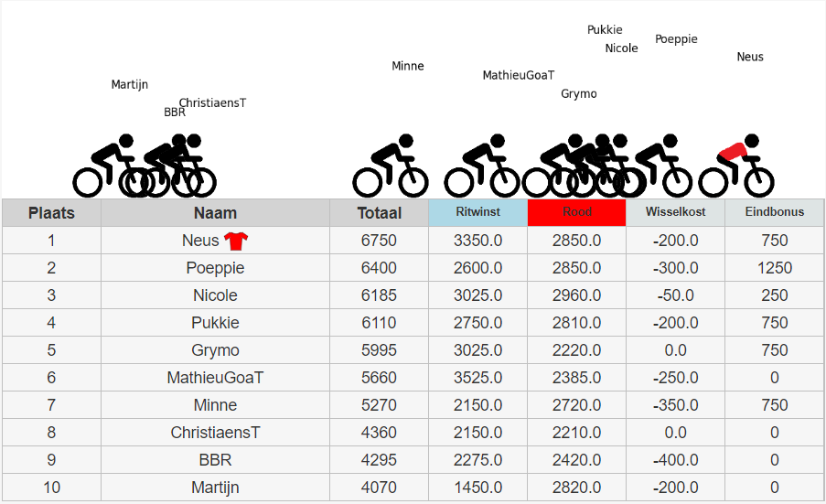Click the Martijn name in the last row

(x=215, y=488)
